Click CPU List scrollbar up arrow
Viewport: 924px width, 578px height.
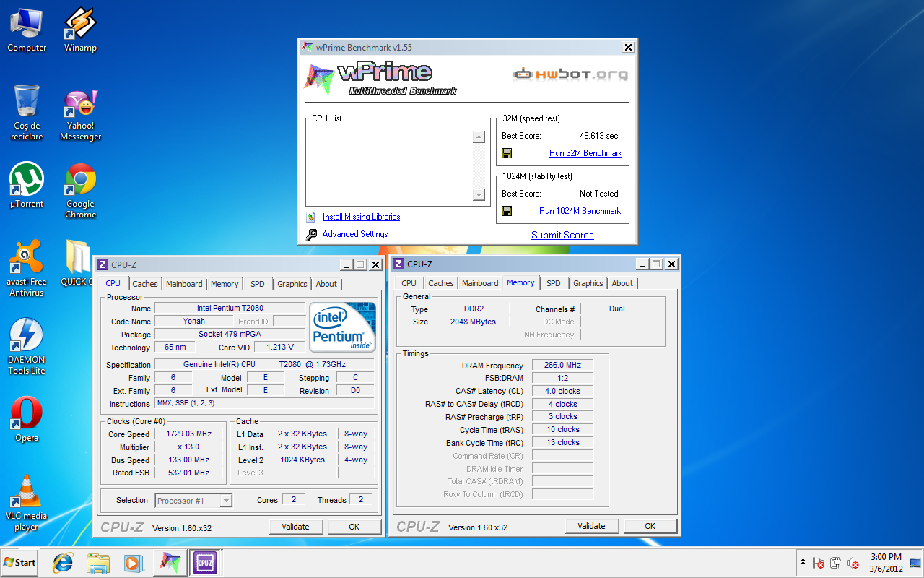479,137
